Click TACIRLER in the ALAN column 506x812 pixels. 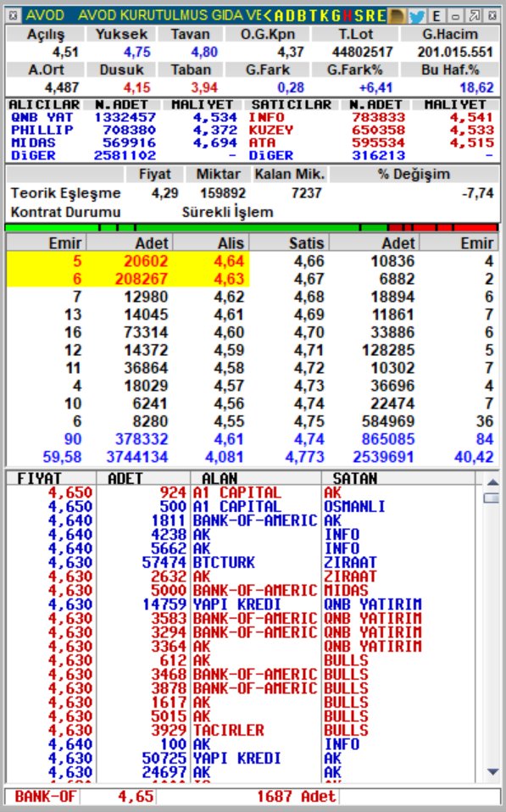(x=228, y=730)
